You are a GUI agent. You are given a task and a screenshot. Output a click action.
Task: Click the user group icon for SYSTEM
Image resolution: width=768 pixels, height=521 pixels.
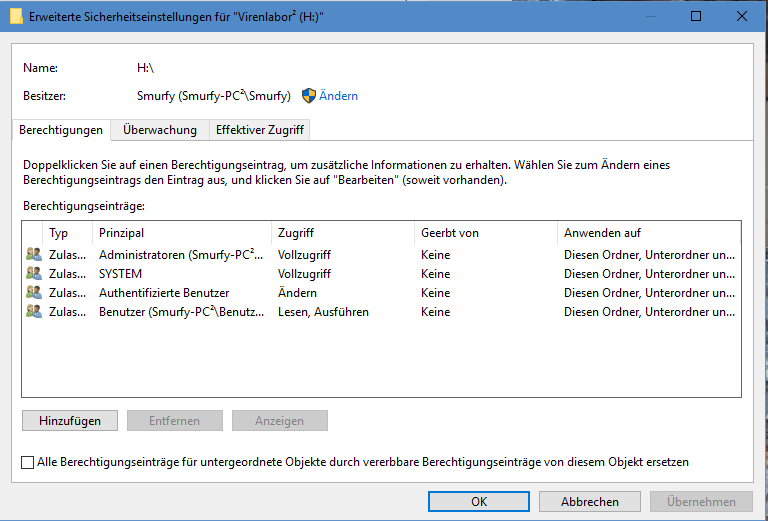(x=34, y=274)
